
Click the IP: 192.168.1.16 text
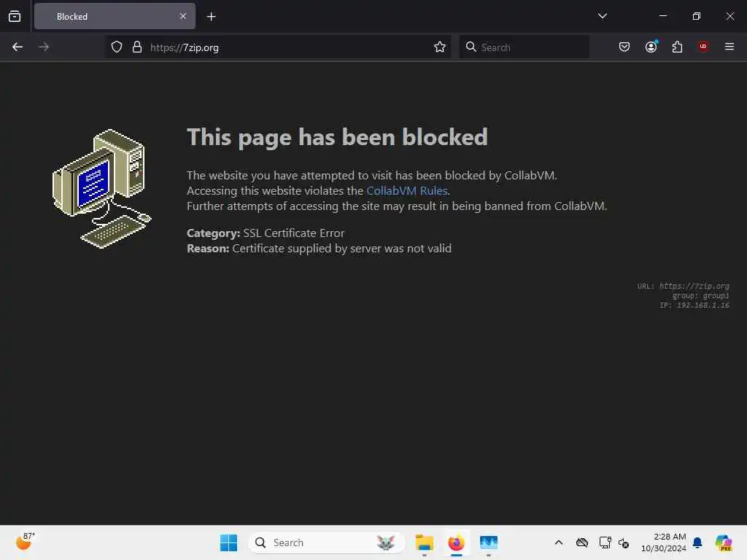[x=694, y=306]
